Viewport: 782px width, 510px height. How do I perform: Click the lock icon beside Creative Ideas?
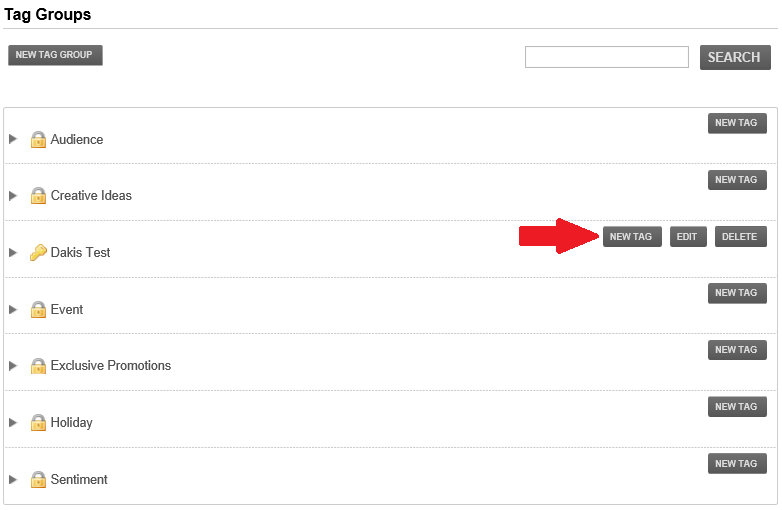38,196
